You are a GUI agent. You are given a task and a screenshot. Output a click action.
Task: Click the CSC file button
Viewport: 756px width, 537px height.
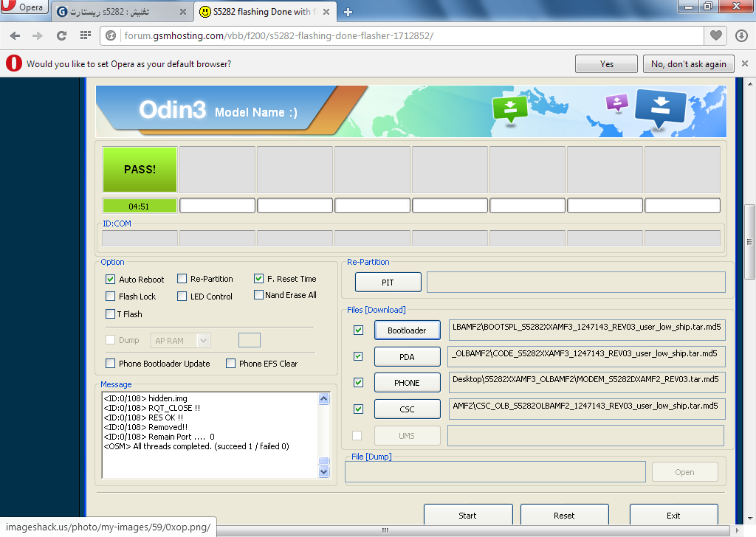click(407, 409)
